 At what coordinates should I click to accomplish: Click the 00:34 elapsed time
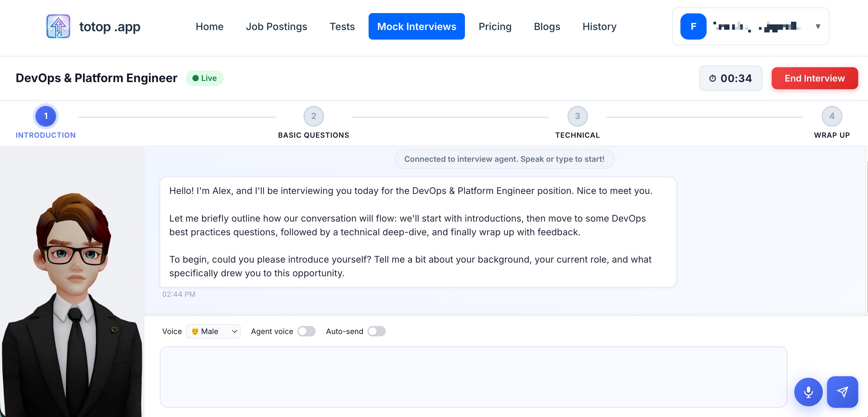pos(736,78)
